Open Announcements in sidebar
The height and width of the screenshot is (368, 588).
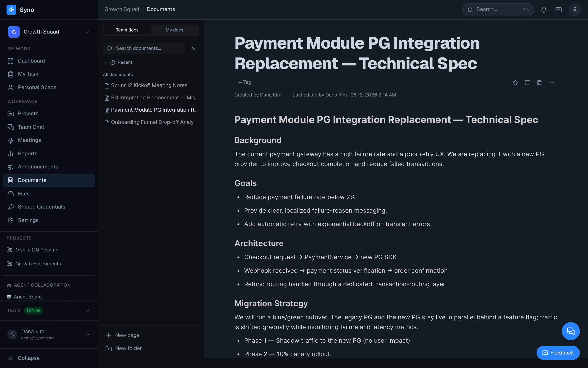point(49,167)
